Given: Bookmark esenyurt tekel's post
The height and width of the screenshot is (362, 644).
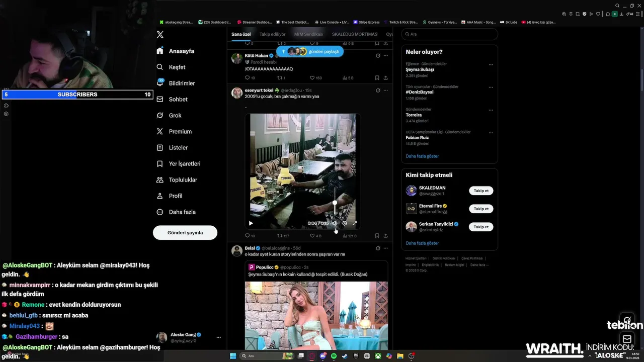Looking at the screenshot, I should pos(377,236).
